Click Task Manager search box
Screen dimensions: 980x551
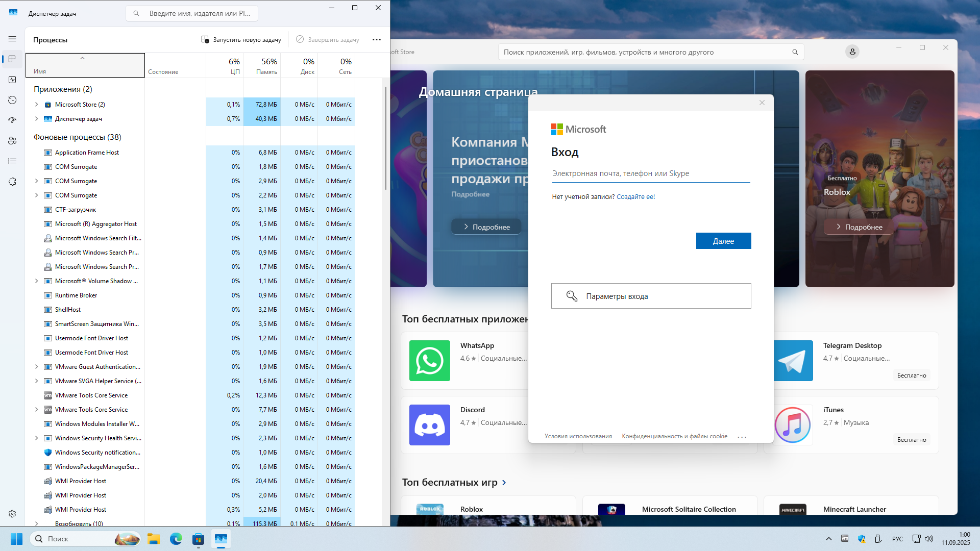tap(192, 13)
